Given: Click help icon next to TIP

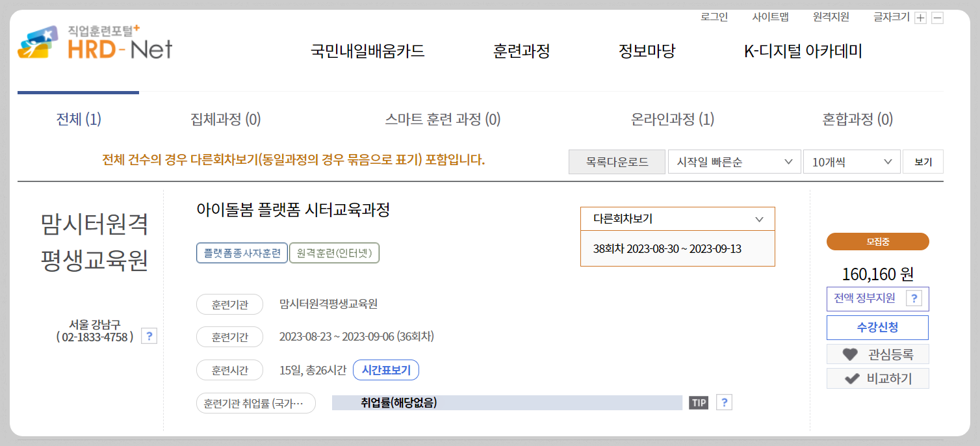Looking at the screenshot, I should click(724, 402).
